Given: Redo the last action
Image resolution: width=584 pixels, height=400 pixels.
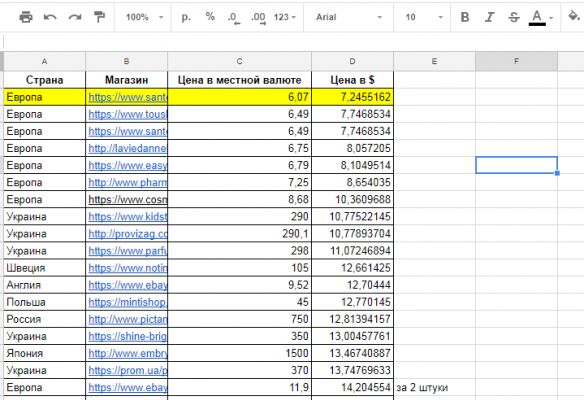Looking at the screenshot, I should click(75, 17).
